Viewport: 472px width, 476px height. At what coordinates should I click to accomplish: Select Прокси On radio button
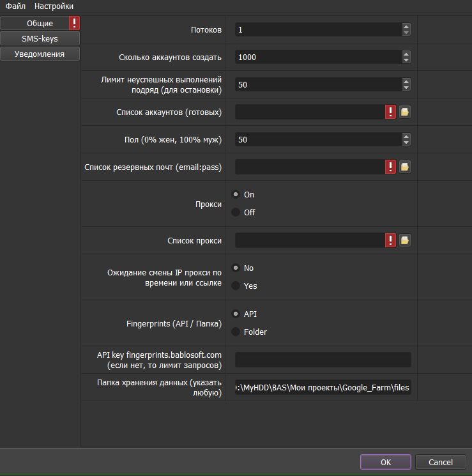tap(236, 194)
